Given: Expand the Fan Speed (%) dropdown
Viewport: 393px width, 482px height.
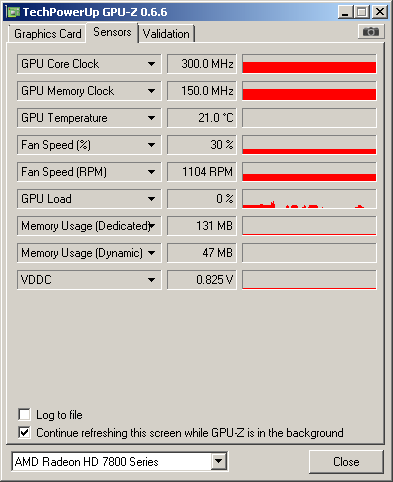Looking at the screenshot, I should pos(152,145).
